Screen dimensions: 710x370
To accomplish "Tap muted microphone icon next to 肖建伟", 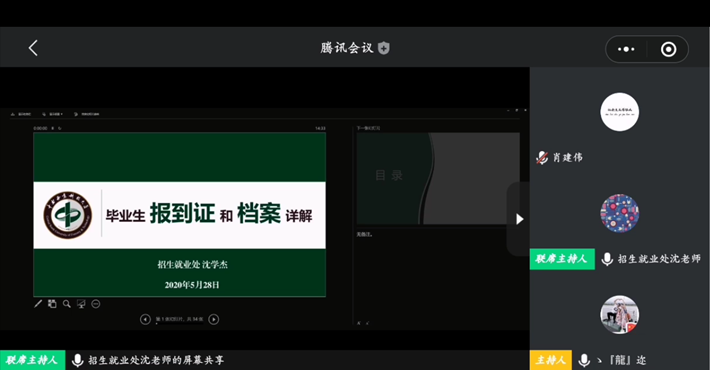I will [x=542, y=158].
